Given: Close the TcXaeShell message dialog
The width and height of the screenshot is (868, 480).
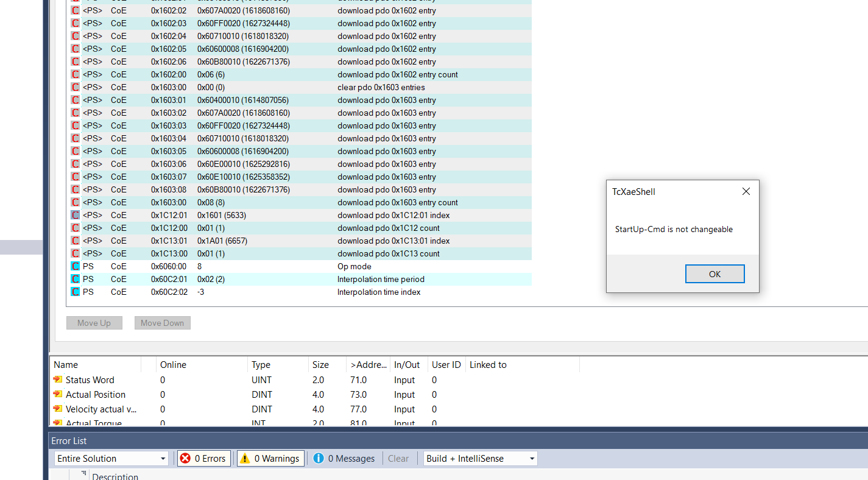Looking at the screenshot, I should (746, 191).
